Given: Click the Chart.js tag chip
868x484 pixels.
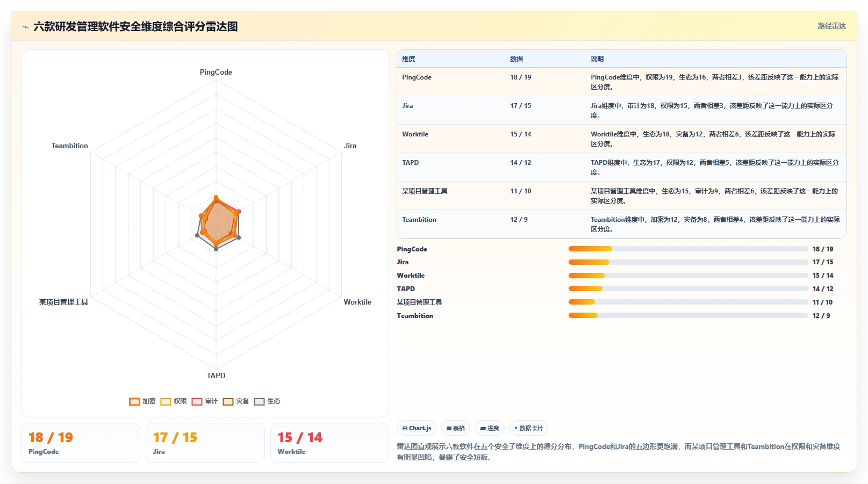Looking at the screenshot, I should tap(417, 428).
